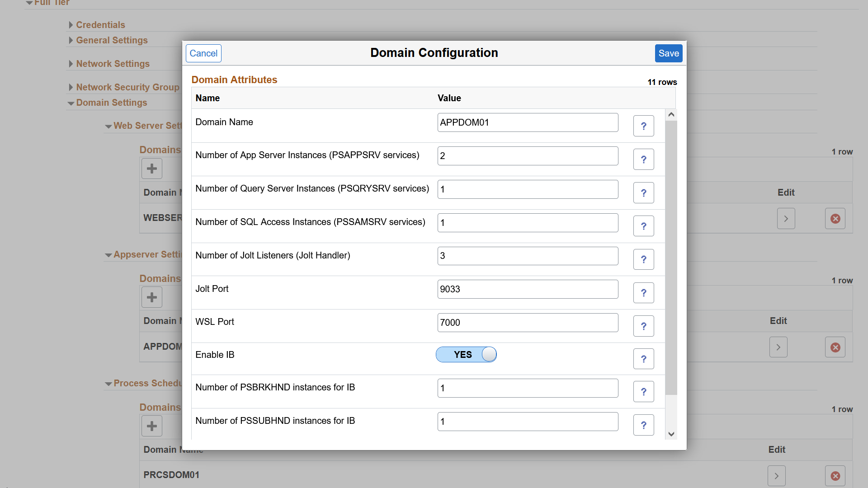The width and height of the screenshot is (868, 488).
Task: Click help for Number of Jolt Listeners
Action: click(643, 259)
